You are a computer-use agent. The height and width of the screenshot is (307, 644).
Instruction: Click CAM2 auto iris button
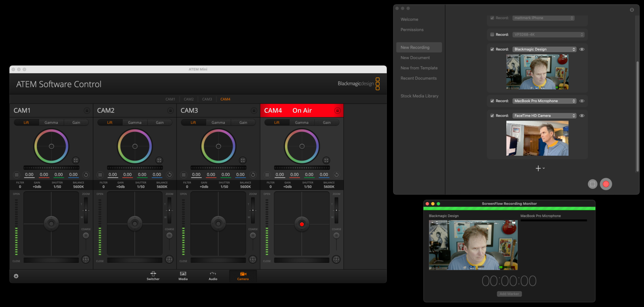point(169,259)
